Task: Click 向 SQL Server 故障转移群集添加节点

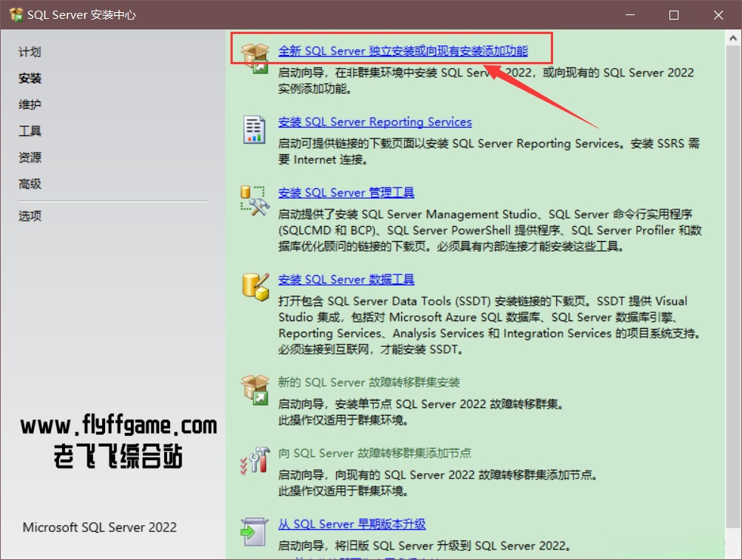Action: pos(374,453)
